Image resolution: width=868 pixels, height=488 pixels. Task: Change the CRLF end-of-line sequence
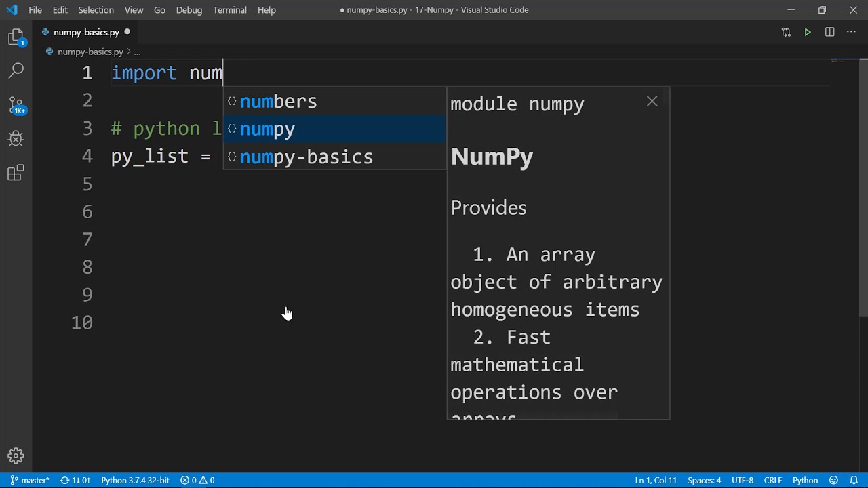tap(772, 480)
